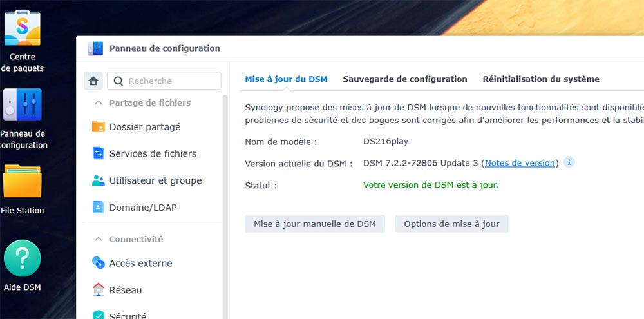Image resolution: width=644 pixels, height=319 pixels.
Task: Open Aide DSM help icon
Action: click(22, 258)
